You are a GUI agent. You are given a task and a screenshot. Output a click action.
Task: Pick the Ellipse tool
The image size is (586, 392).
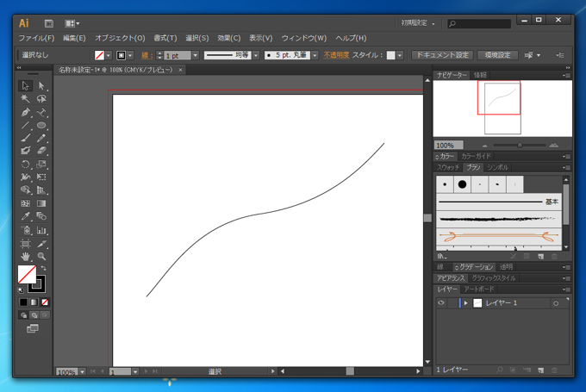41,125
